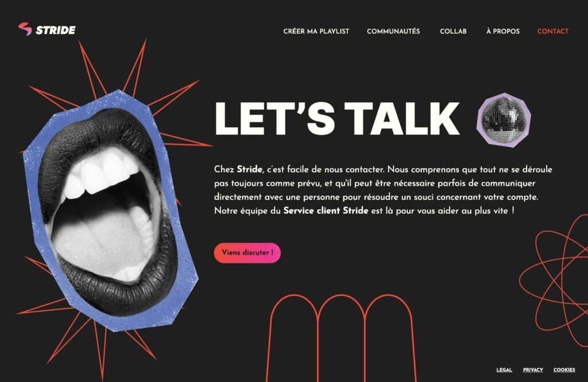Click the open mouth collage image
The width and height of the screenshot is (588, 382).
110,211
